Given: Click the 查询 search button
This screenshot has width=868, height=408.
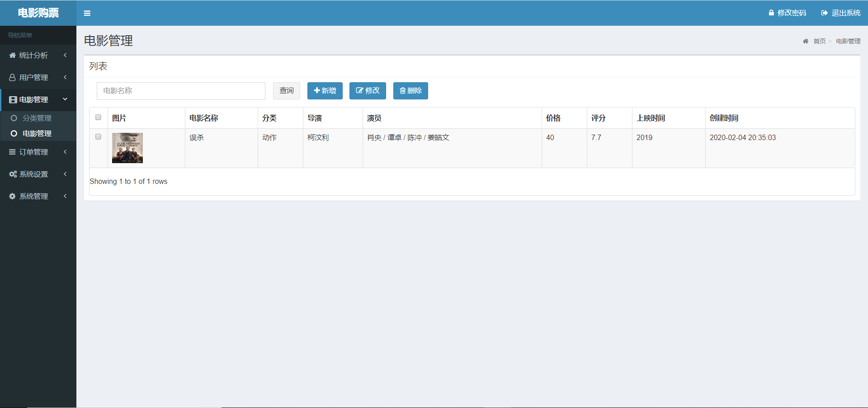Looking at the screenshot, I should (287, 91).
